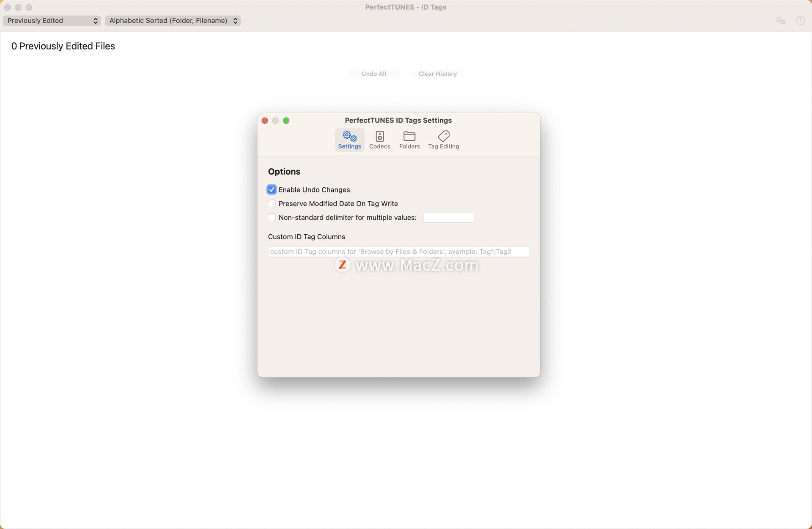Switch to the Codecs tab
The height and width of the screenshot is (529, 812).
[x=379, y=140]
